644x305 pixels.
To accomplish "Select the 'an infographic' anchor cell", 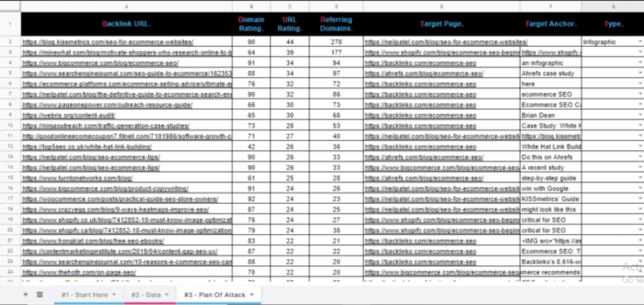I will 551,63.
